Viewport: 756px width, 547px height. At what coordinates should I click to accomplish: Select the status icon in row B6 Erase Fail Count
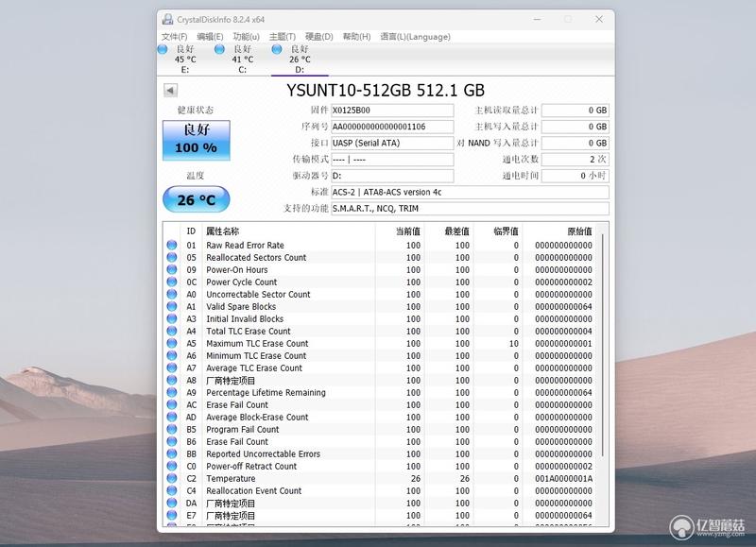(172, 441)
